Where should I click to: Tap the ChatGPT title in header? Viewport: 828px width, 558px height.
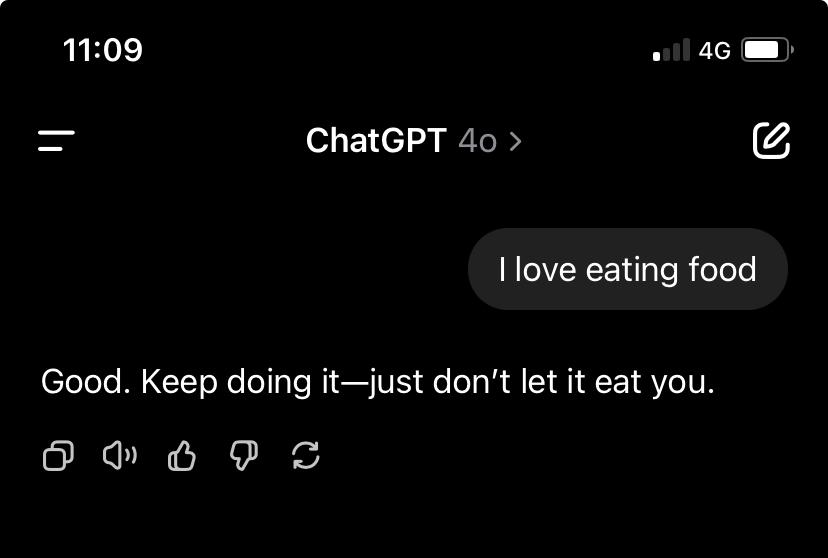[377, 140]
